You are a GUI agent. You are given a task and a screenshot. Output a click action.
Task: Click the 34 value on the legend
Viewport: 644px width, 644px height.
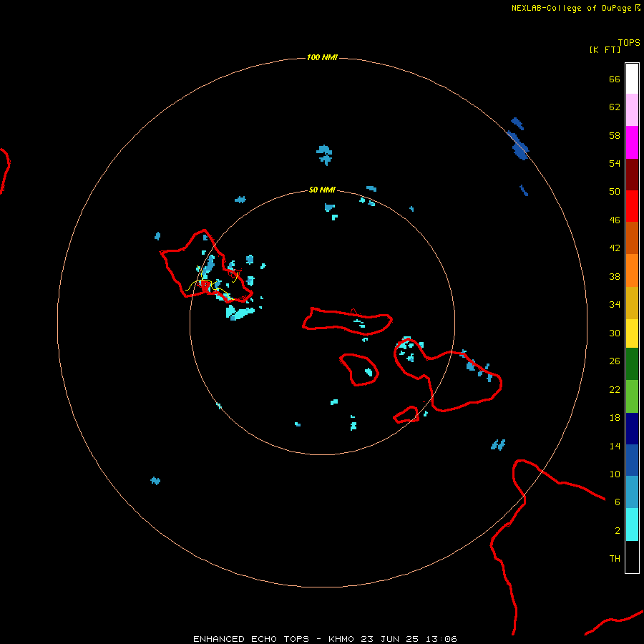pos(615,305)
